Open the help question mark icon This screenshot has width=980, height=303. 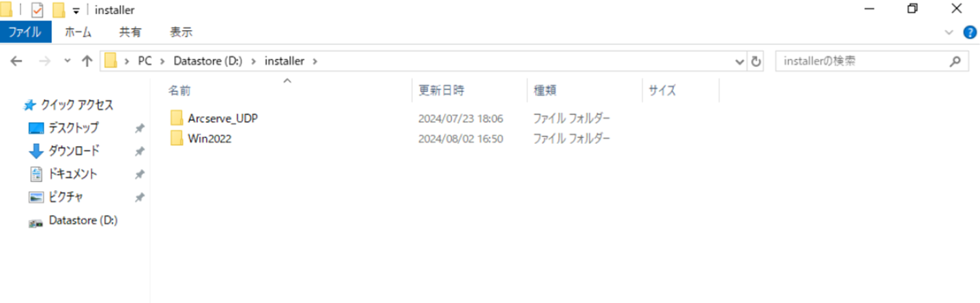[x=970, y=32]
